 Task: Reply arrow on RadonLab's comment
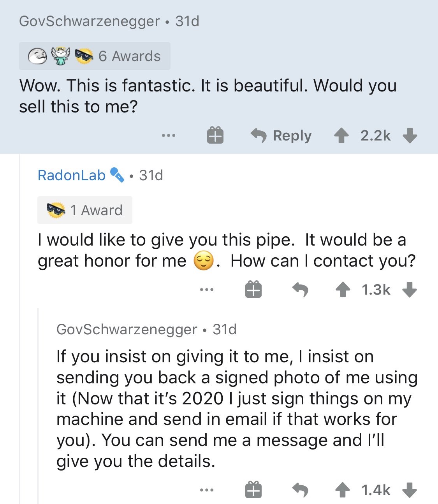click(x=300, y=290)
